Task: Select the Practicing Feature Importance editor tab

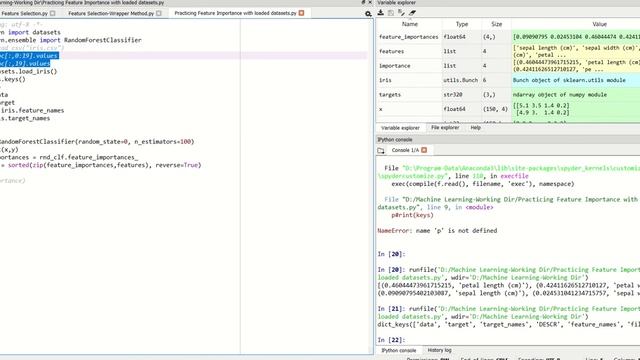Action: point(236,13)
